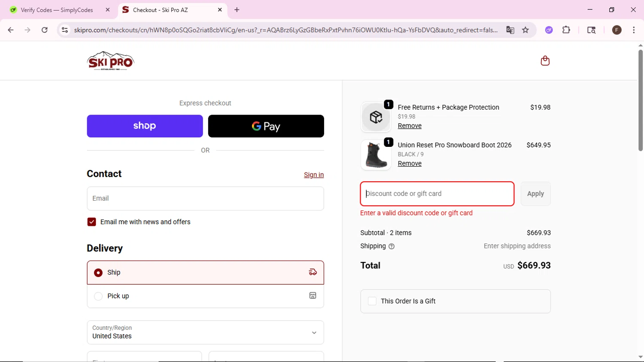Click the Ski Pro logo
The height and width of the screenshot is (362, 644).
(110, 61)
